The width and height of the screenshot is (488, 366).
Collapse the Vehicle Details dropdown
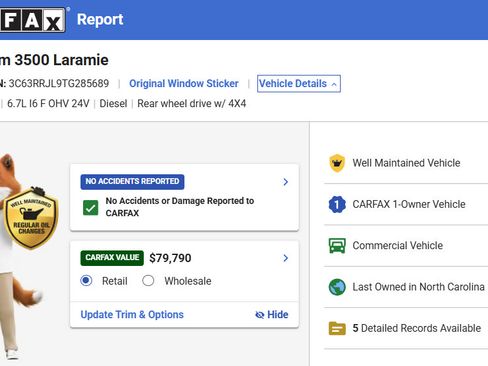pos(299,84)
